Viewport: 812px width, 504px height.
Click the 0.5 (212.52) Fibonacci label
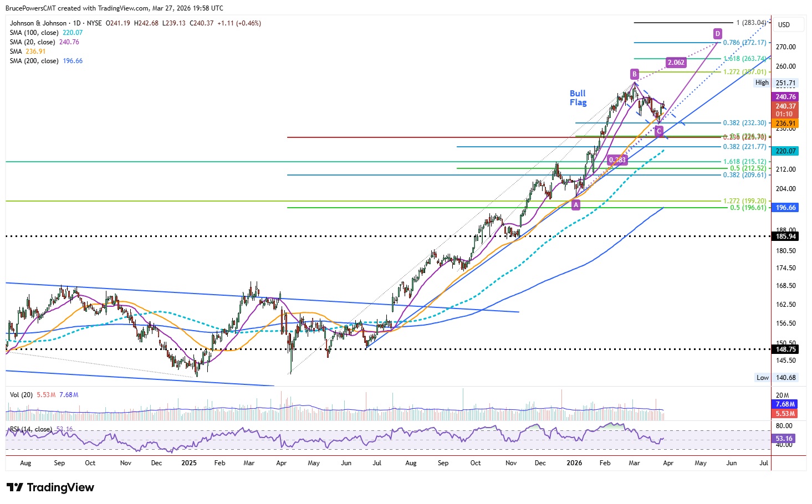point(748,168)
